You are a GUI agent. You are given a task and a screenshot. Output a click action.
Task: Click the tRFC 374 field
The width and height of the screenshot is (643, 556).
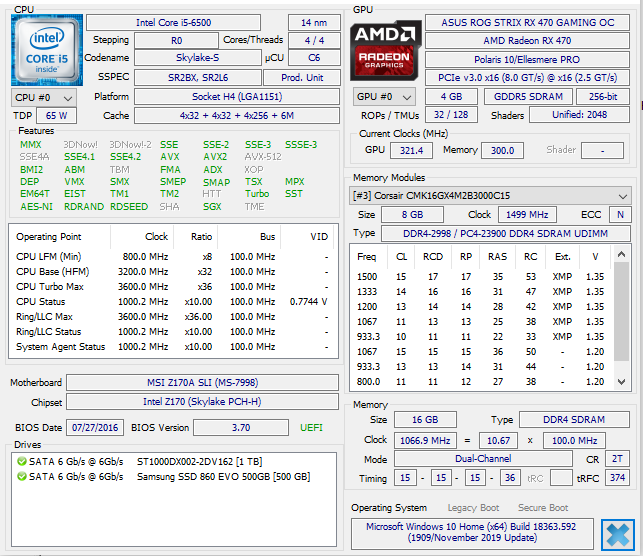pyautogui.click(x=617, y=478)
